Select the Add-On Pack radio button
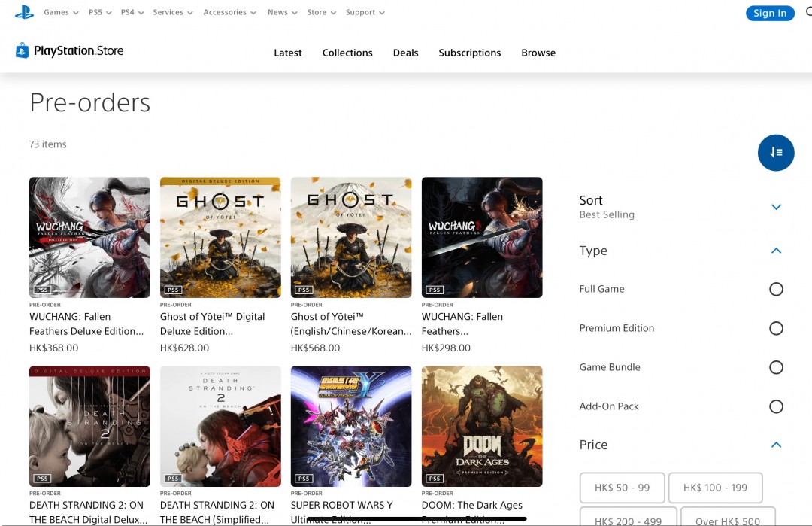The height and width of the screenshot is (526, 812). (776, 406)
